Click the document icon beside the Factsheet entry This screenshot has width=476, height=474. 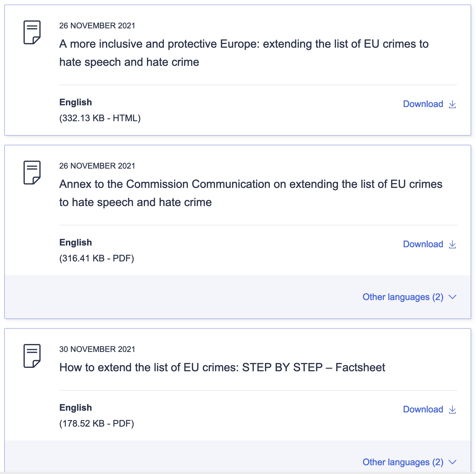pyautogui.click(x=32, y=356)
